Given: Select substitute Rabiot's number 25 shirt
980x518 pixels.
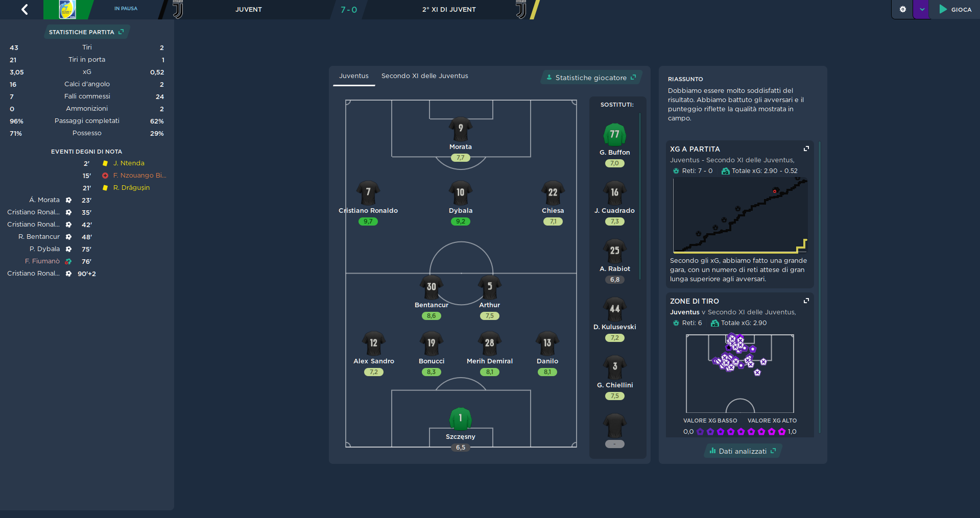Looking at the screenshot, I should click(615, 251).
